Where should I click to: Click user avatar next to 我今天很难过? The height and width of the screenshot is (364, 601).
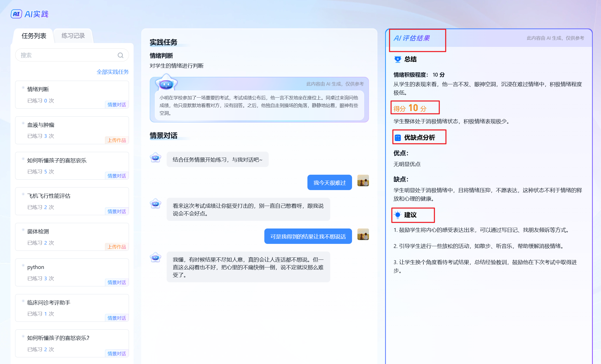[x=363, y=181]
